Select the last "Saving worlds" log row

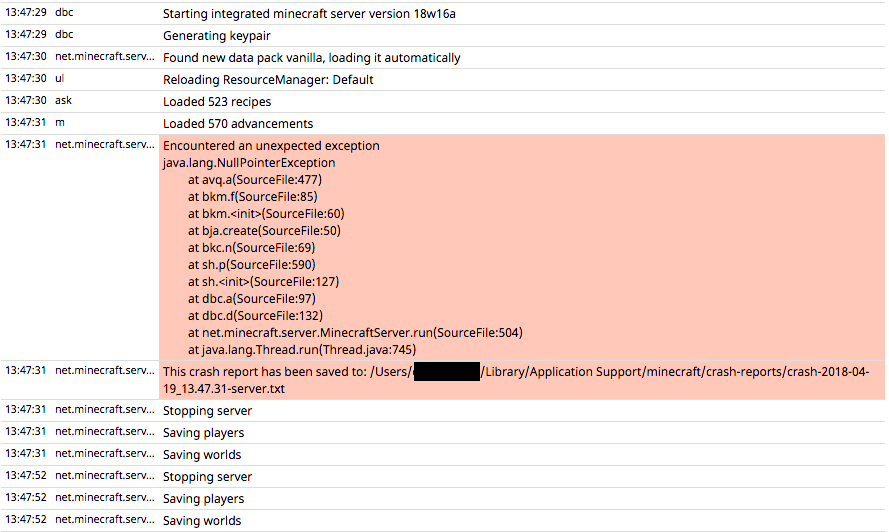[202, 521]
